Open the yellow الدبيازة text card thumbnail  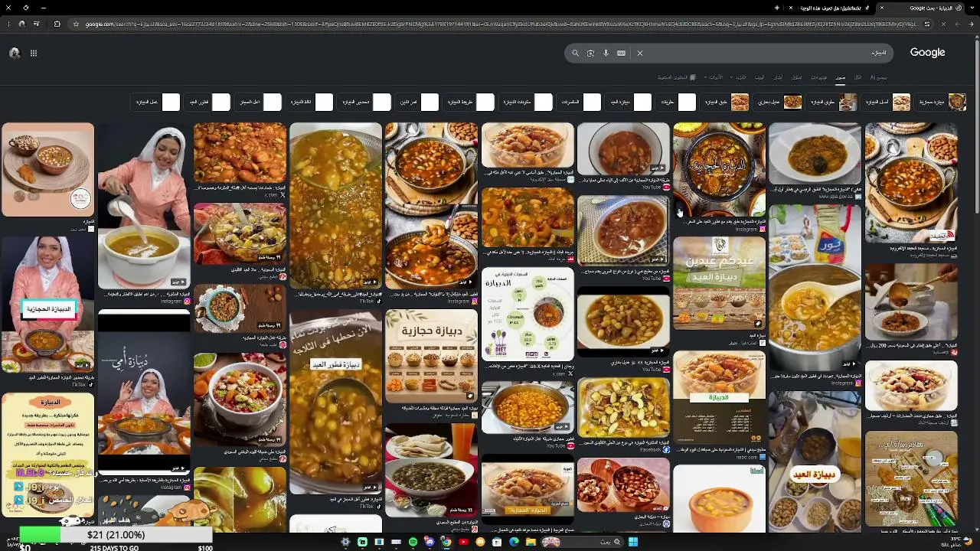47,453
